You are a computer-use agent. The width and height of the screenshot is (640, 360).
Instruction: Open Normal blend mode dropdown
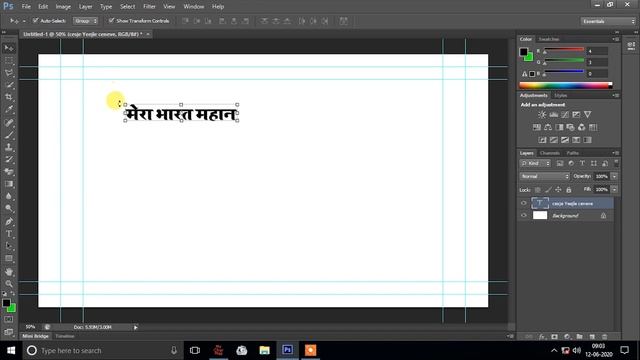[x=544, y=176]
